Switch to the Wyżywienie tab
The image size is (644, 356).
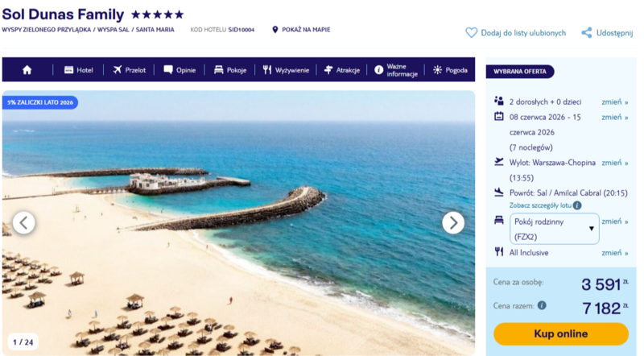tap(286, 70)
